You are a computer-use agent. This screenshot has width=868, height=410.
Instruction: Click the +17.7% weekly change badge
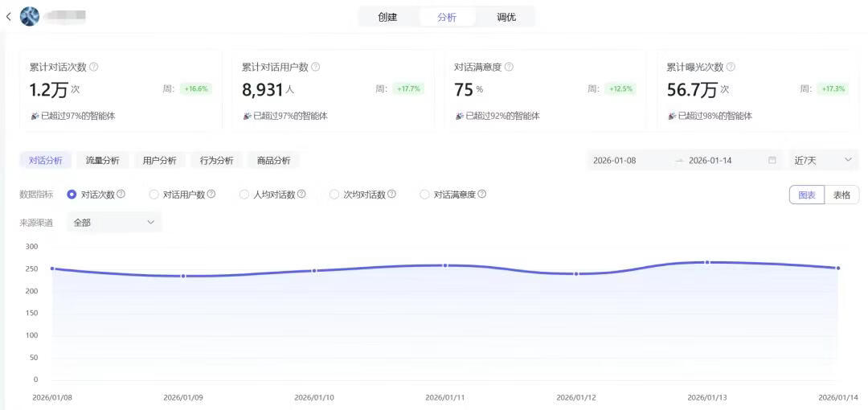pos(408,88)
